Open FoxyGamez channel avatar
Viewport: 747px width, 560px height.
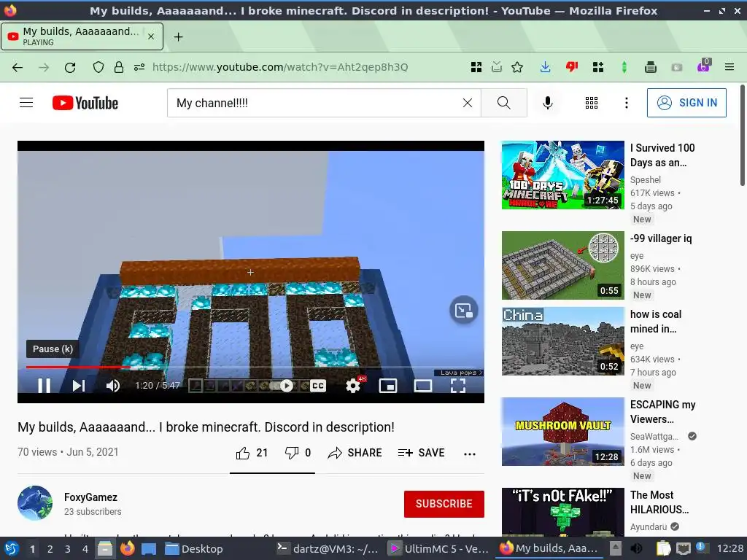[x=35, y=503]
